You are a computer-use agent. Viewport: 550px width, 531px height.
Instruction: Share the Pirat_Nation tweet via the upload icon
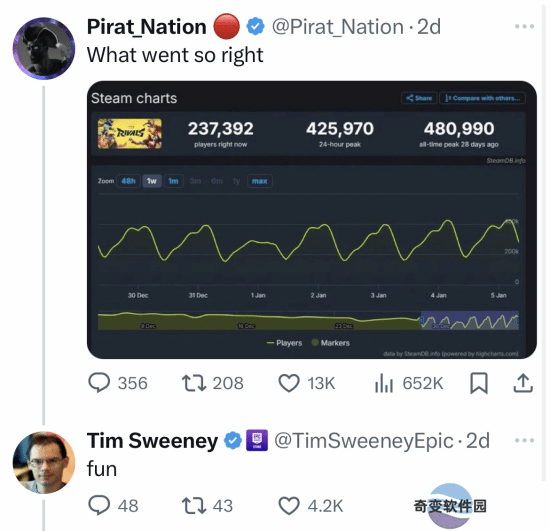point(523,383)
